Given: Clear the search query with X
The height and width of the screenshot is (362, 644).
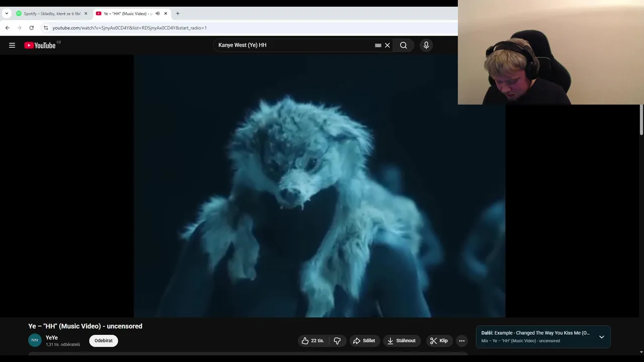Looking at the screenshot, I should click(x=387, y=45).
